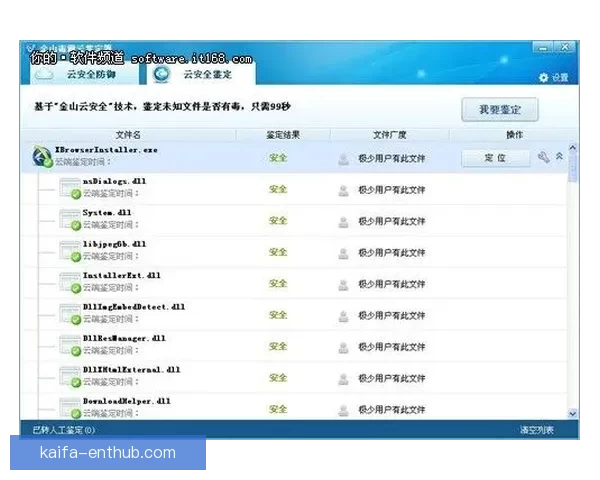This screenshot has height=480, width=600.
Task: Click the wrench icon in XBrowserInstaller.exe row
Action: point(543,157)
